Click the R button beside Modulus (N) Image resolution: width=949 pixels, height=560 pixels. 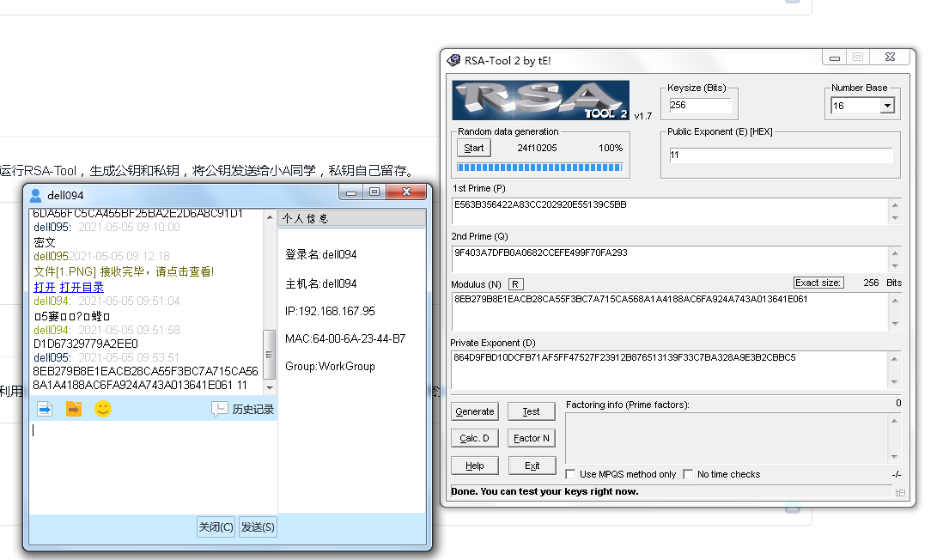[515, 284]
